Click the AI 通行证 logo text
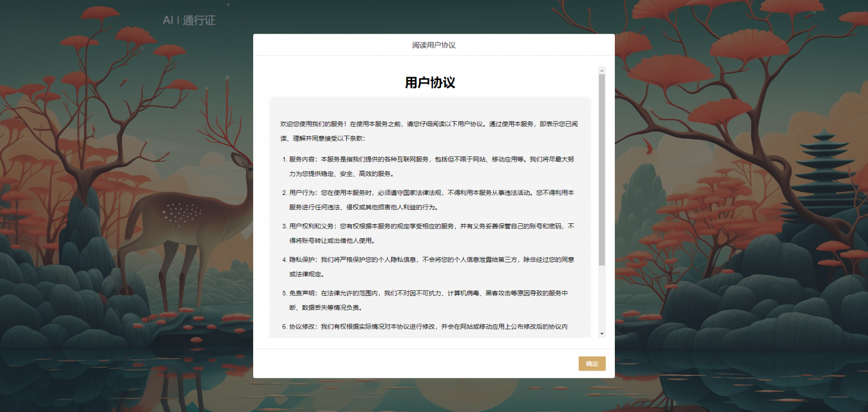The image size is (868, 412). point(189,20)
